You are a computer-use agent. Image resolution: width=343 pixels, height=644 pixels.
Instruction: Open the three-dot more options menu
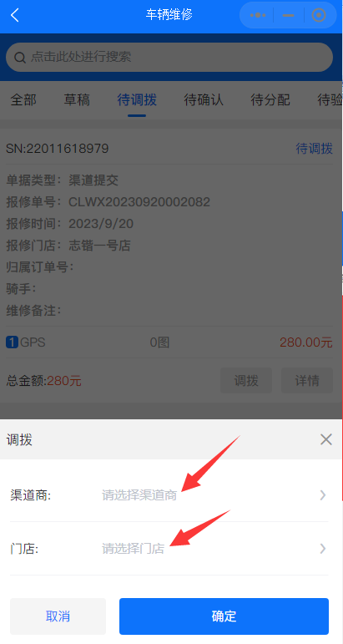point(258,15)
